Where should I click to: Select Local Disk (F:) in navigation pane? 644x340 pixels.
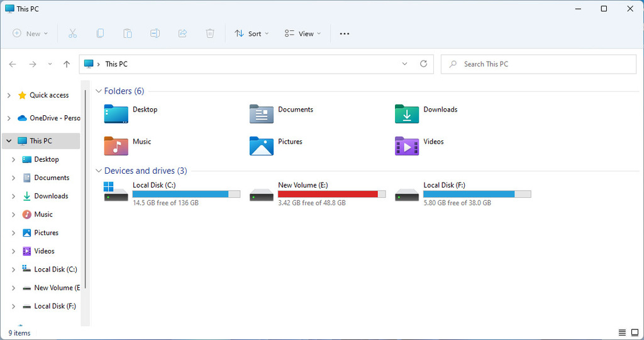pyautogui.click(x=49, y=306)
